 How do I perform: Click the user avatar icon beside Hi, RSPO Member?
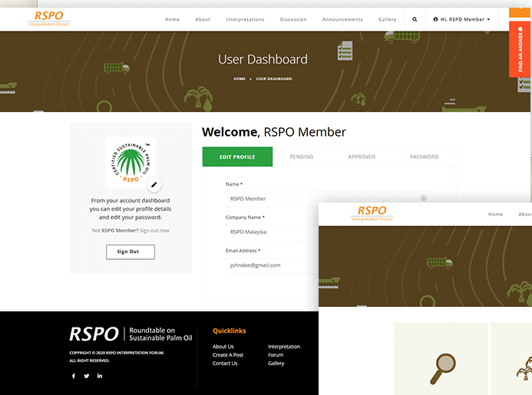(435, 19)
